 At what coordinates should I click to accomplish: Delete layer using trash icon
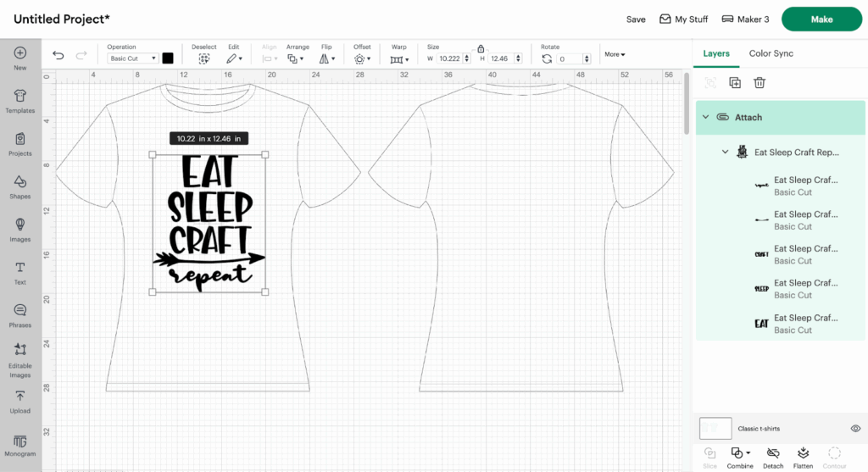coord(759,82)
